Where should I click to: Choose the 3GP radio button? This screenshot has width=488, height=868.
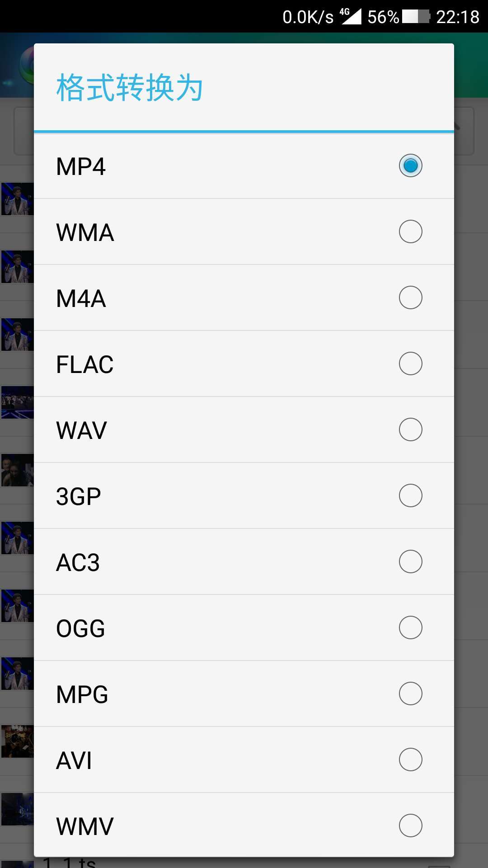tap(410, 495)
